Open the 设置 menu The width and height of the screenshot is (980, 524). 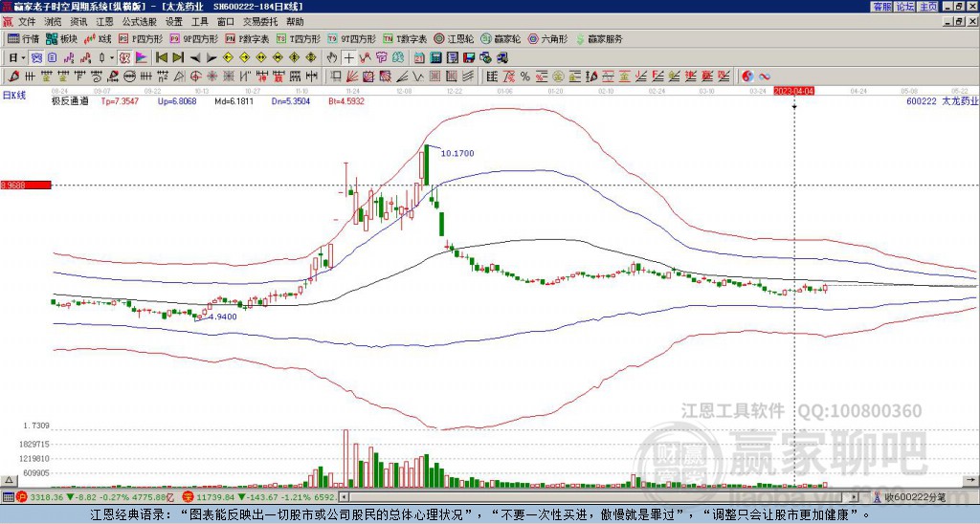pos(174,22)
